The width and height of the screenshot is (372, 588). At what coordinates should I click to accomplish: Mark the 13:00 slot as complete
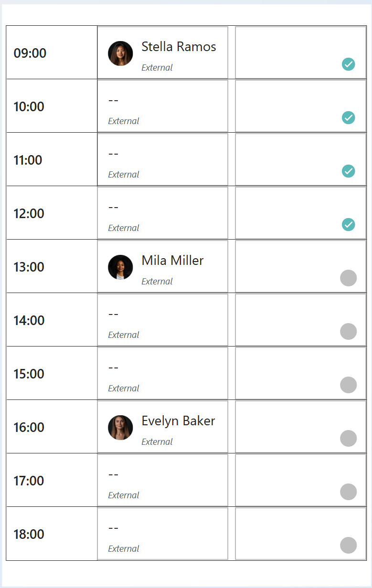click(348, 278)
